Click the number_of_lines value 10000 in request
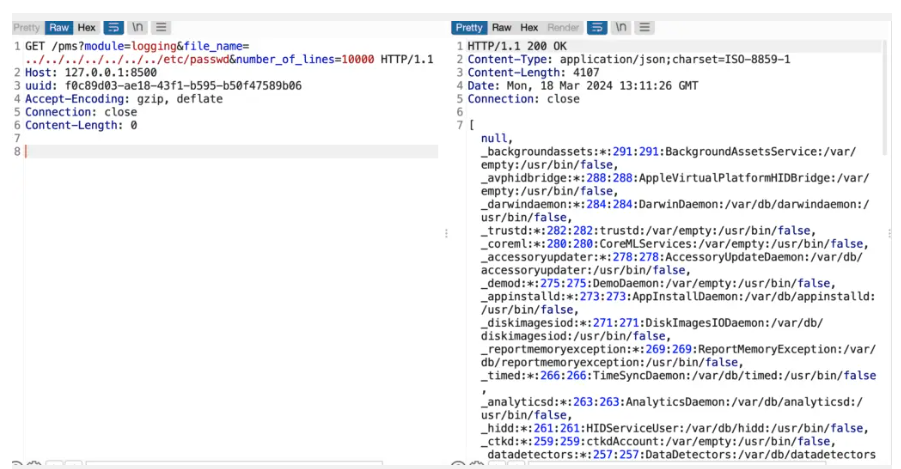The width and height of the screenshot is (901, 469). point(356,60)
